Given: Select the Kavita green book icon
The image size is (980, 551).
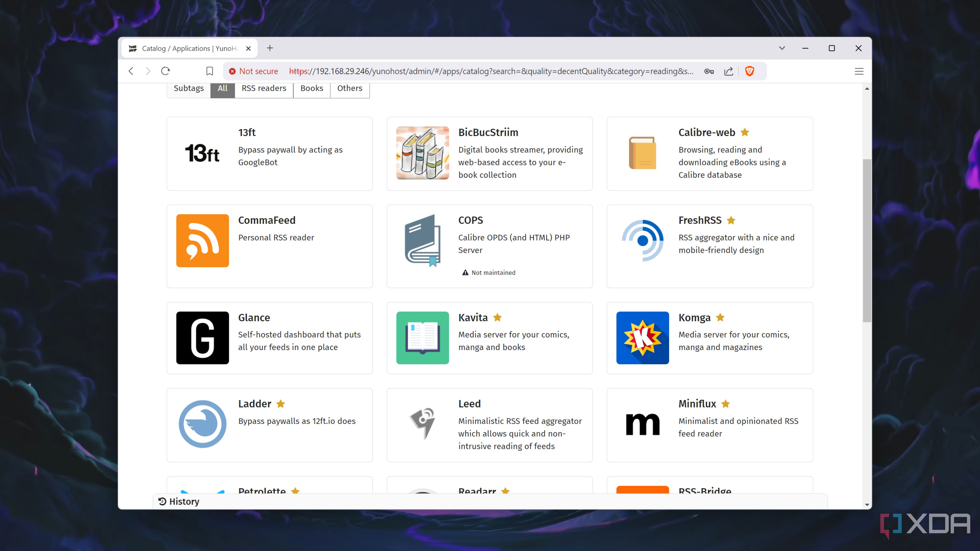Looking at the screenshot, I should pos(422,338).
